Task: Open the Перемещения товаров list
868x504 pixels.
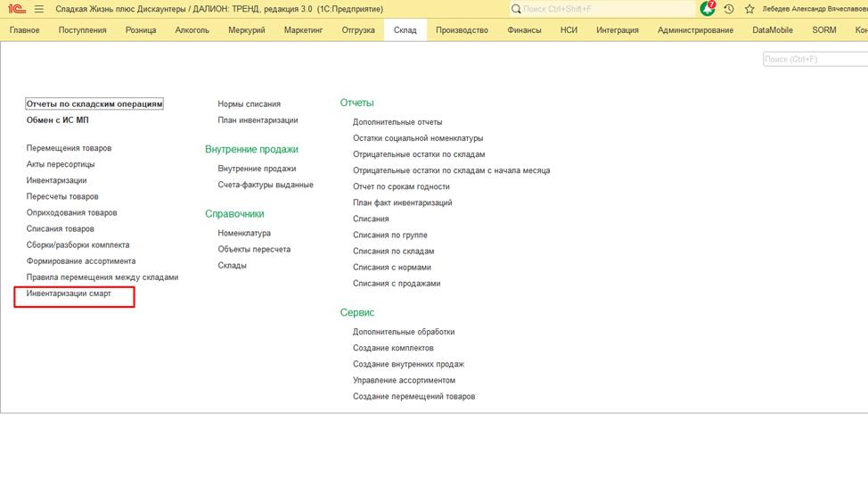Action: (x=69, y=148)
